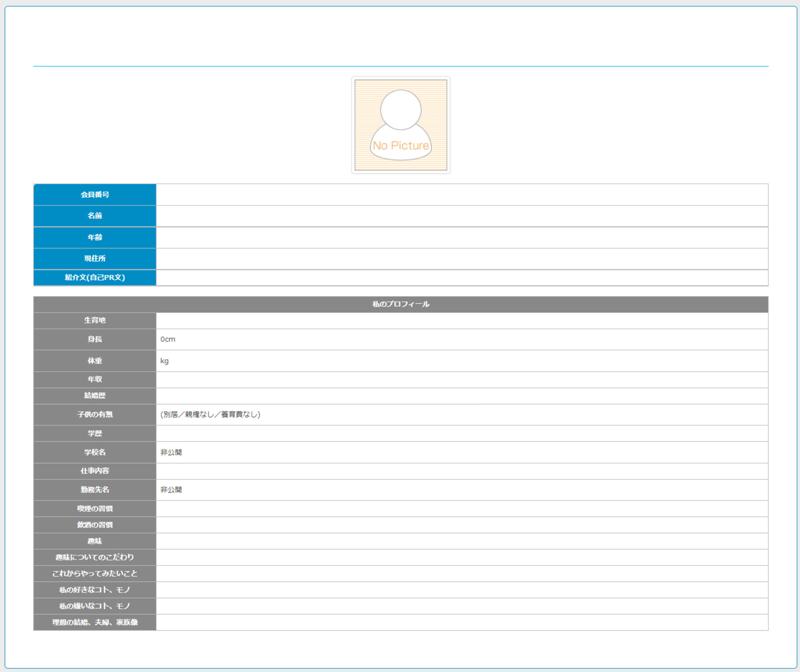The height and width of the screenshot is (672, 800).
Task: Click the 別居／親権なし／養育費なし text
Action: [210, 414]
